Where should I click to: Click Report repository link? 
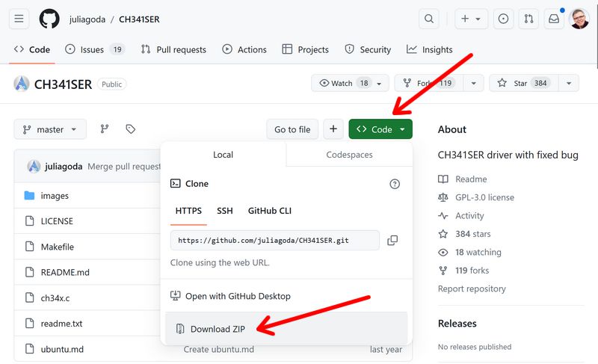pyautogui.click(x=472, y=289)
